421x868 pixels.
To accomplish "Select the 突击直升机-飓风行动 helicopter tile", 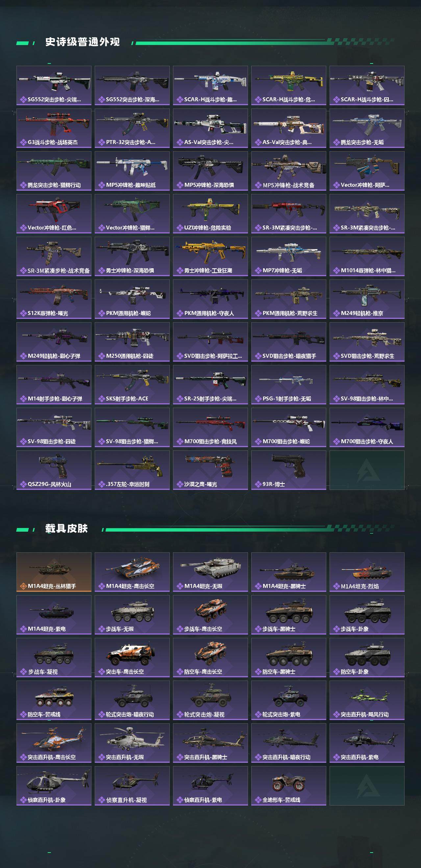I will 367,701.
